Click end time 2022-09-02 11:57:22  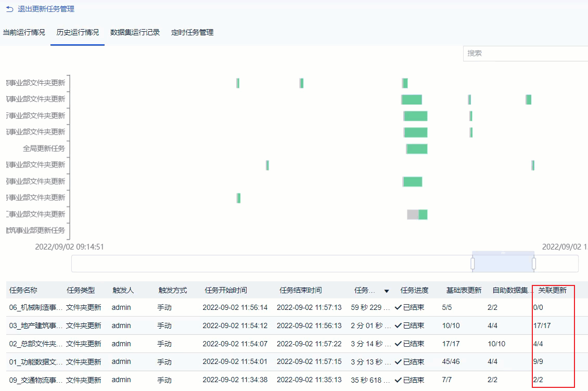pos(310,343)
